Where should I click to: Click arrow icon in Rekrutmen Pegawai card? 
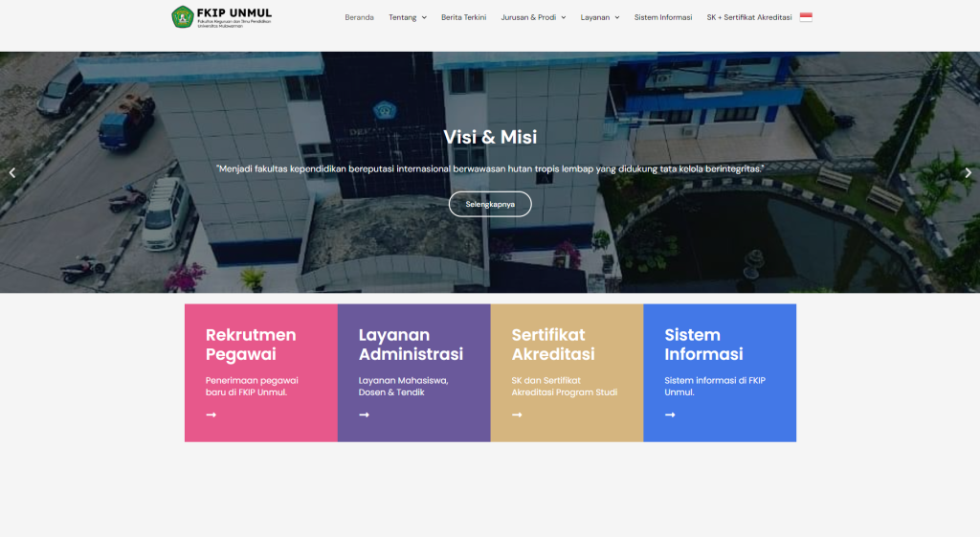pyautogui.click(x=211, y=414)
